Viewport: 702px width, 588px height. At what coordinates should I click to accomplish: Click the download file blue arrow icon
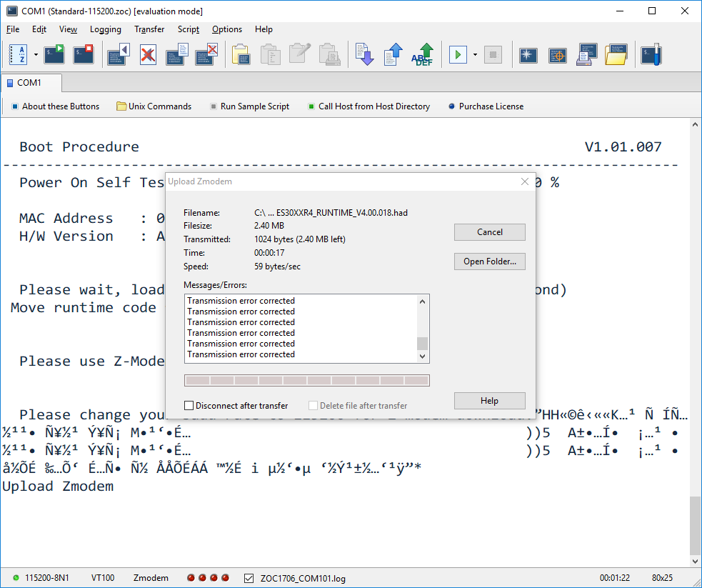pyautogui.click(x=364, y=54)
